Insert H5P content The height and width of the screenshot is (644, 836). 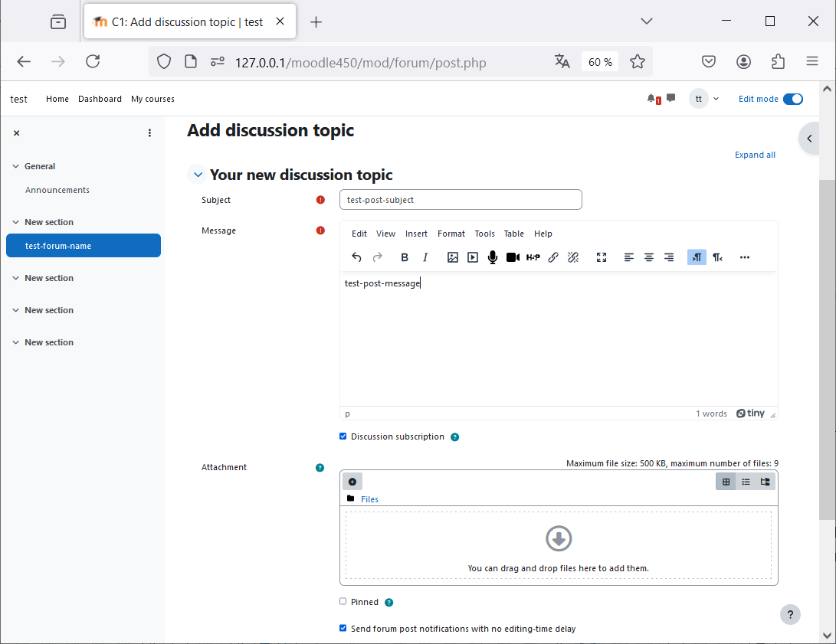click(533, 257)
